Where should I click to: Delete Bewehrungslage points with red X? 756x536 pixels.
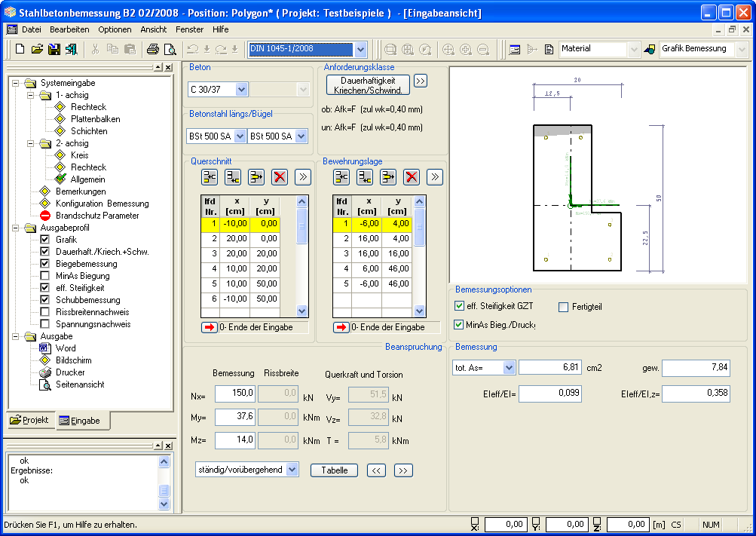pos(412,177)
